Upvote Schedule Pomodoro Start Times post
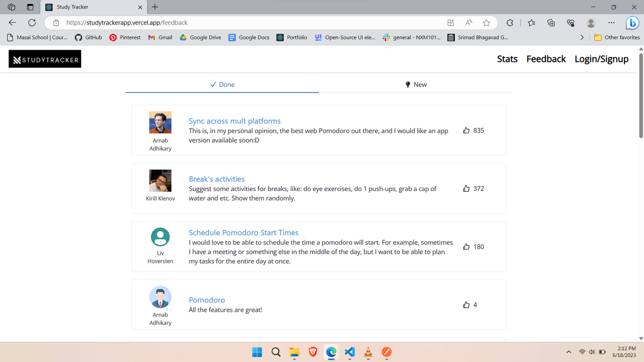 pos(466,247)
